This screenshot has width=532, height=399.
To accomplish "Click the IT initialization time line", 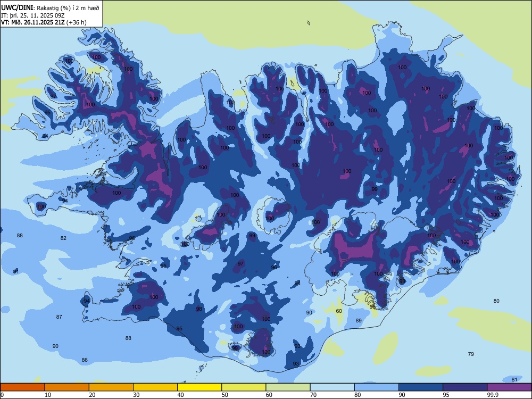I will click(32, 15).
